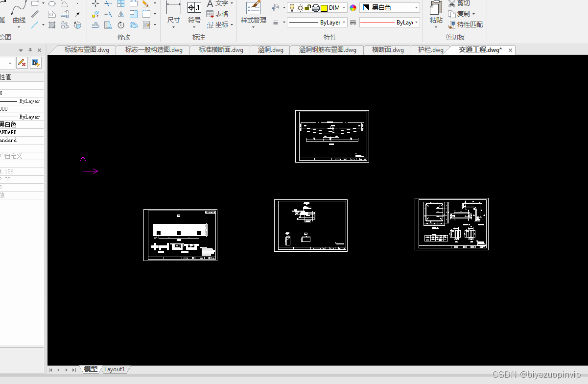
Task: Switch to 护栏.dwg tab
Action: click(430, 50)
